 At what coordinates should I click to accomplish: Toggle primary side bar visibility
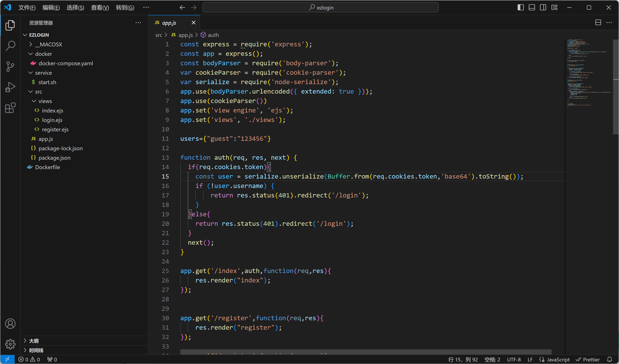520,8
